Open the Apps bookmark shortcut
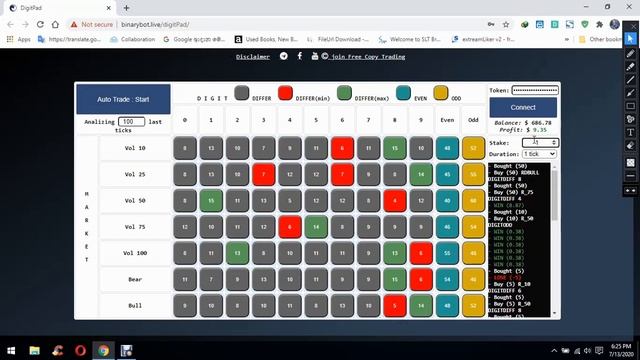The image size is (640, 360). point(19,39)
